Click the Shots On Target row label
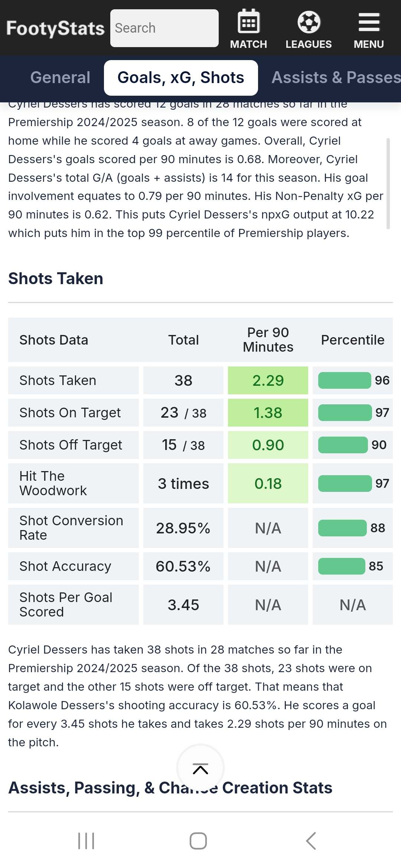The image size is (401, 868). [70, 412]
